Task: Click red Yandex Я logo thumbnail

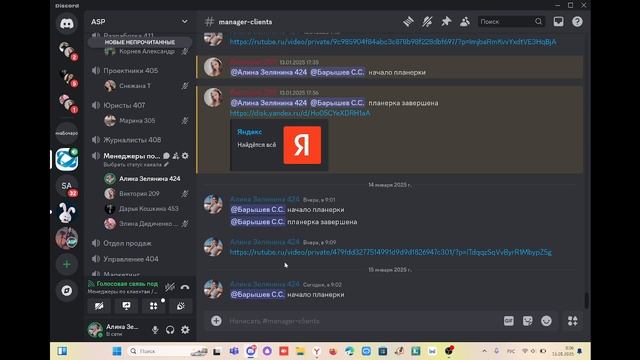Action: pos(302,145)
